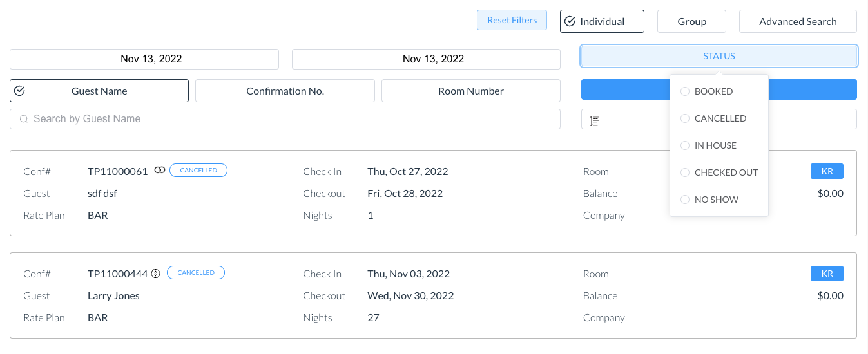Click the KR badge on Larry Jones reservation
The height and width of the screenshot is (354, 868).
827,274
